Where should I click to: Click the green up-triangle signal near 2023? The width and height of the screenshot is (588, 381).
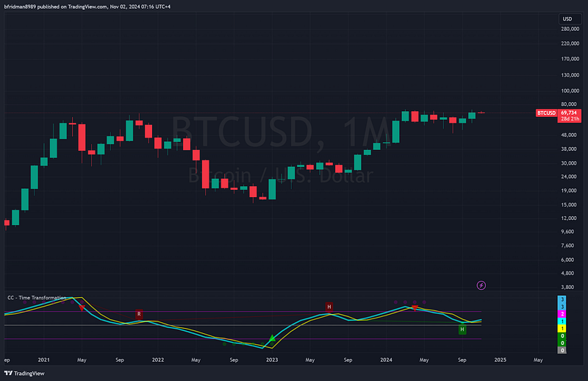pos(272,338)
